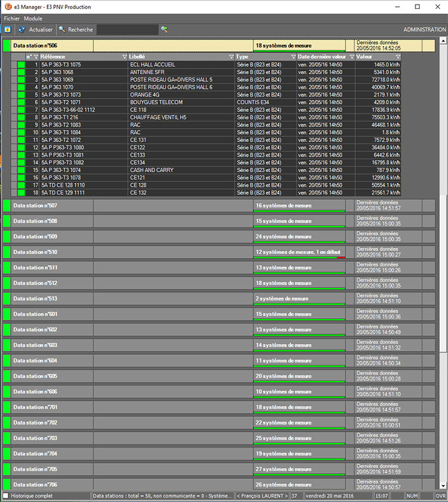Click green status indicator of Data station n°510
The height and width of the screenshot is (502, 448).
pyautogui.click(x=6, y=252)
